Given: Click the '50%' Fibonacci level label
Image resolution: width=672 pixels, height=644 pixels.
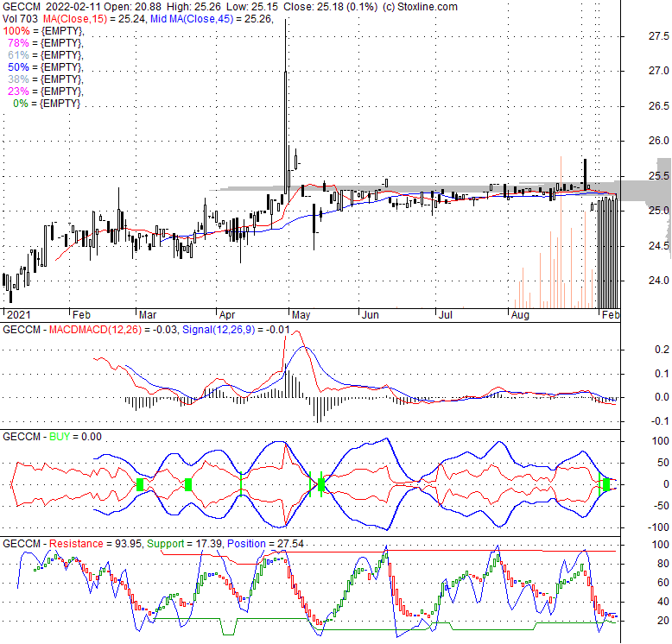Looking at the screenshot, I should pyautogui.click(x=18, y=67).
